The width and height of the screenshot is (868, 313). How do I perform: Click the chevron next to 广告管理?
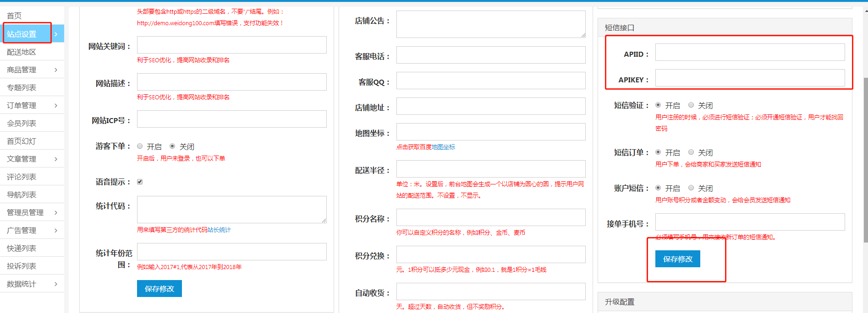tap(56, 231)
